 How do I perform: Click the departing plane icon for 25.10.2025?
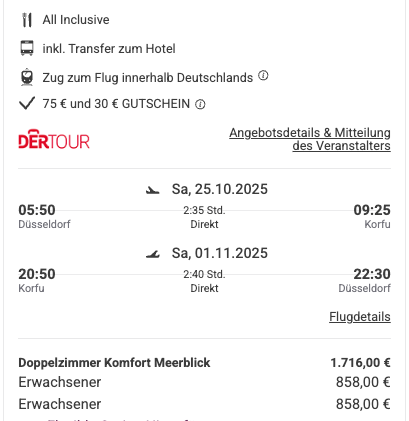pyautogui.click(x=153, y=190)
